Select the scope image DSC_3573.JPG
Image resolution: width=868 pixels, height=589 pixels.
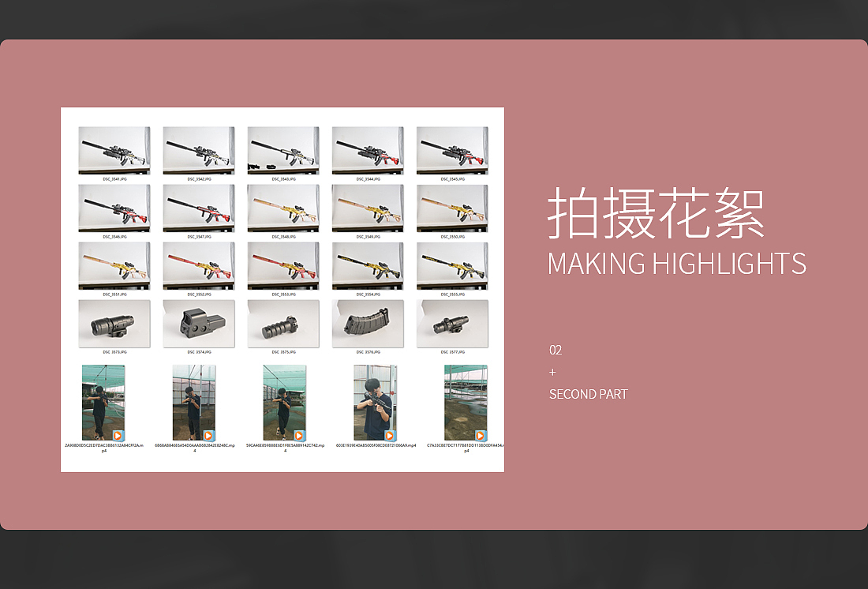click(114, 322)
